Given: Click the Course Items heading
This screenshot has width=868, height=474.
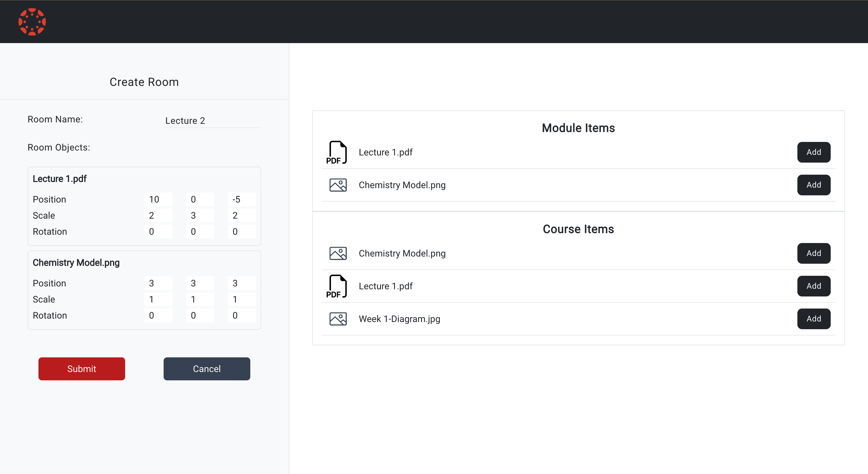Looking at the screenshot, I should (578, 229).
